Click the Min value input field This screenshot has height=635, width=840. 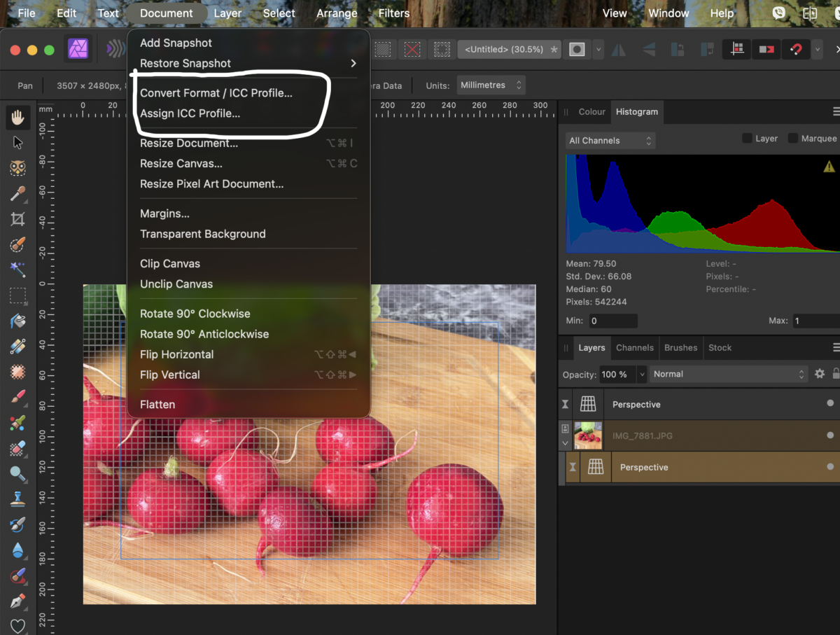coord(612,321)
